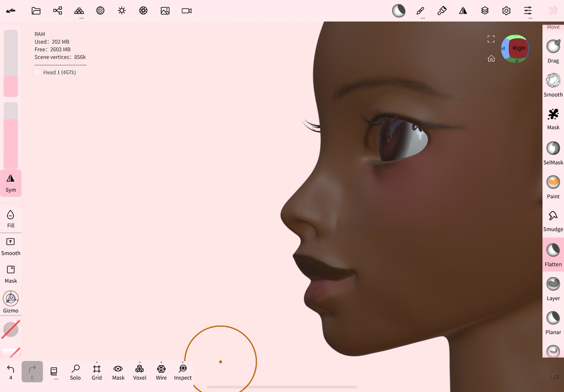
Task: Adjust the upper radius slider on left
Action: pyautogui.click(x=11, y=63)
